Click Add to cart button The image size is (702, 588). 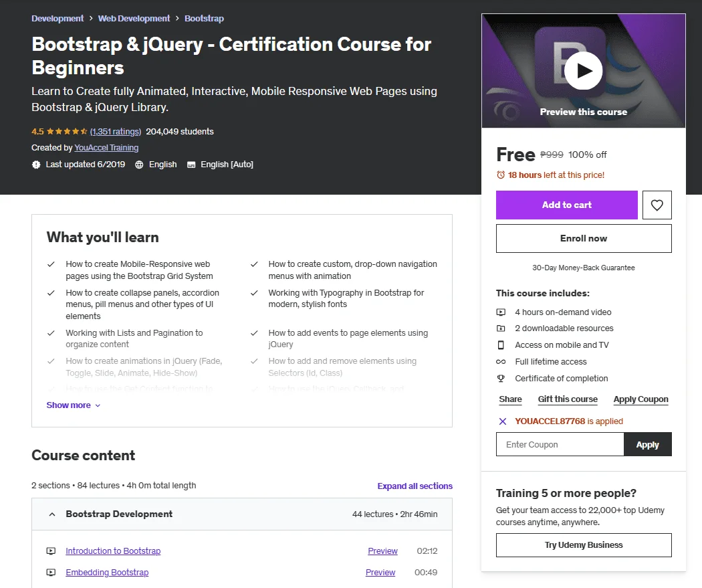(x=566, y=205)
